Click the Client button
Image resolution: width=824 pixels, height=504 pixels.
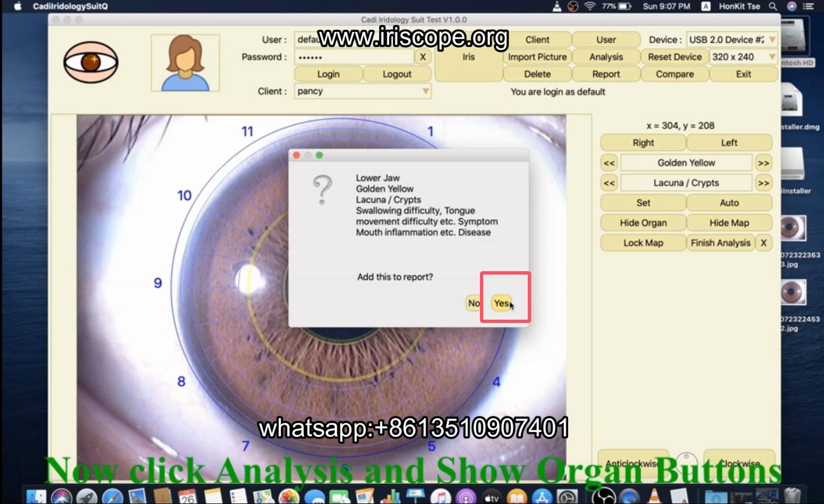tap(537, 40)
